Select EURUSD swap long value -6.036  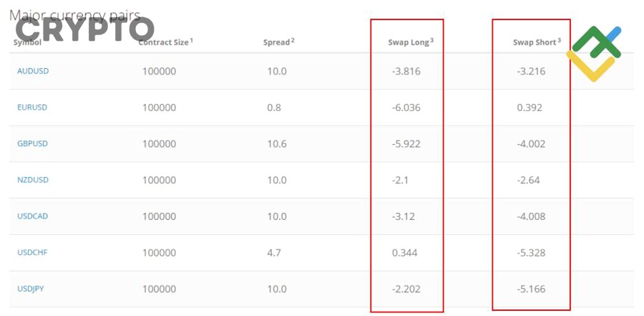coord(406,107)
